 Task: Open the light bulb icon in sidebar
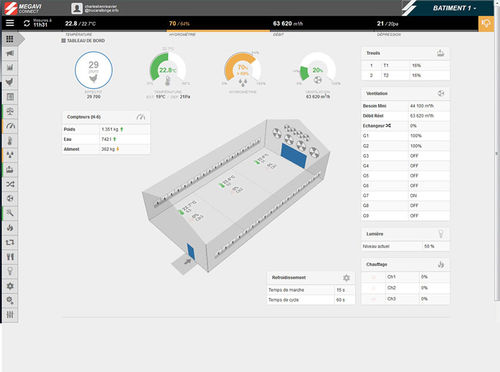point(10,271)
